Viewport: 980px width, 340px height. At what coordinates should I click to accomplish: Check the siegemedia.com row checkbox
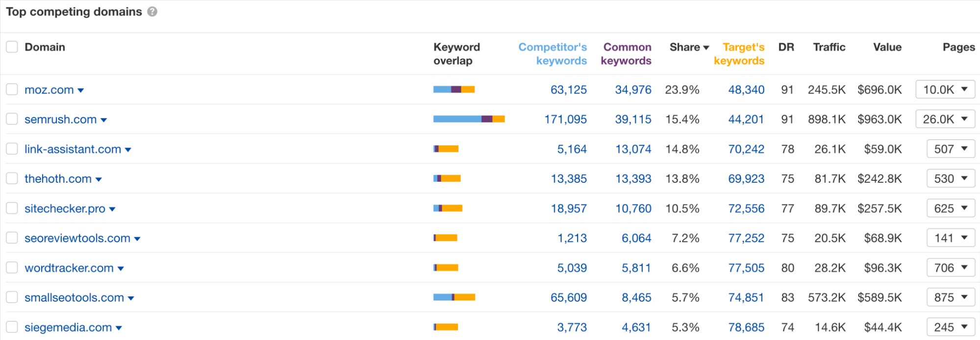coord(12,327)
